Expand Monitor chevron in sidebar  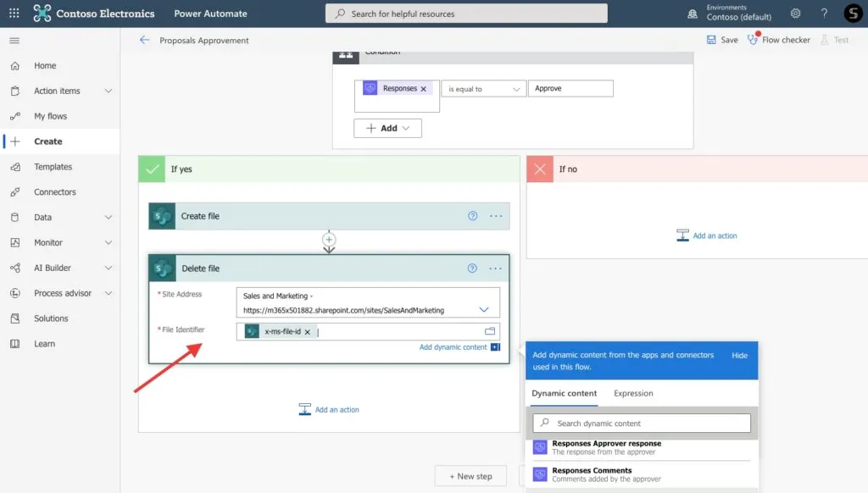pyautogui.click(x=108, y=242)
